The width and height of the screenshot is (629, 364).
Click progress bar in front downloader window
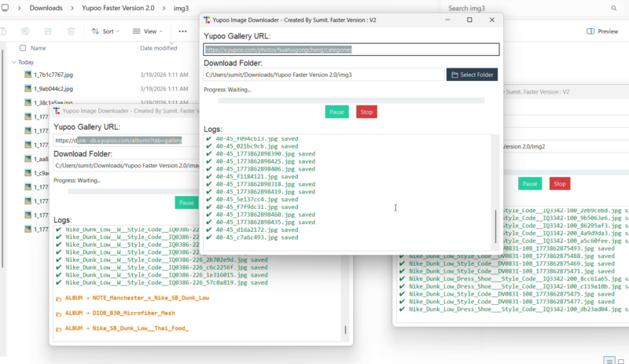(351, 101)
